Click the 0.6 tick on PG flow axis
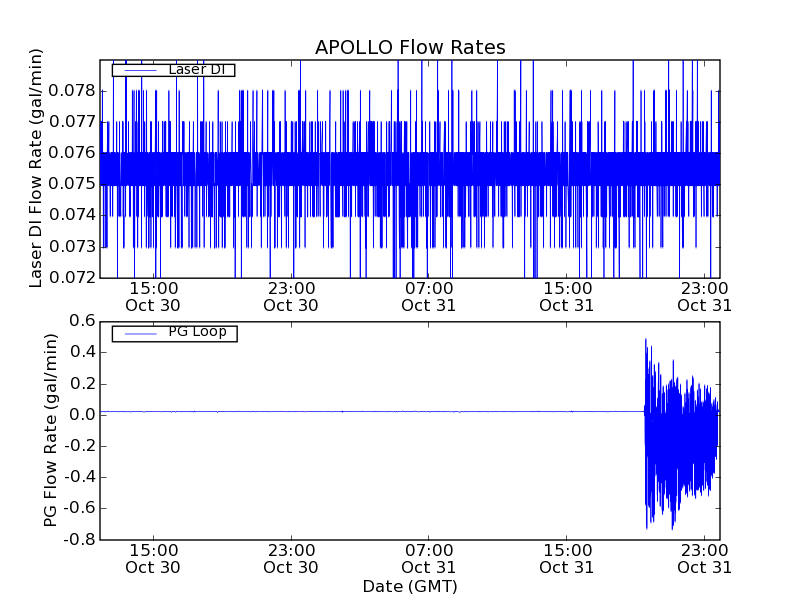The height and width of the screenshot is (600, 800). point(82,321)
